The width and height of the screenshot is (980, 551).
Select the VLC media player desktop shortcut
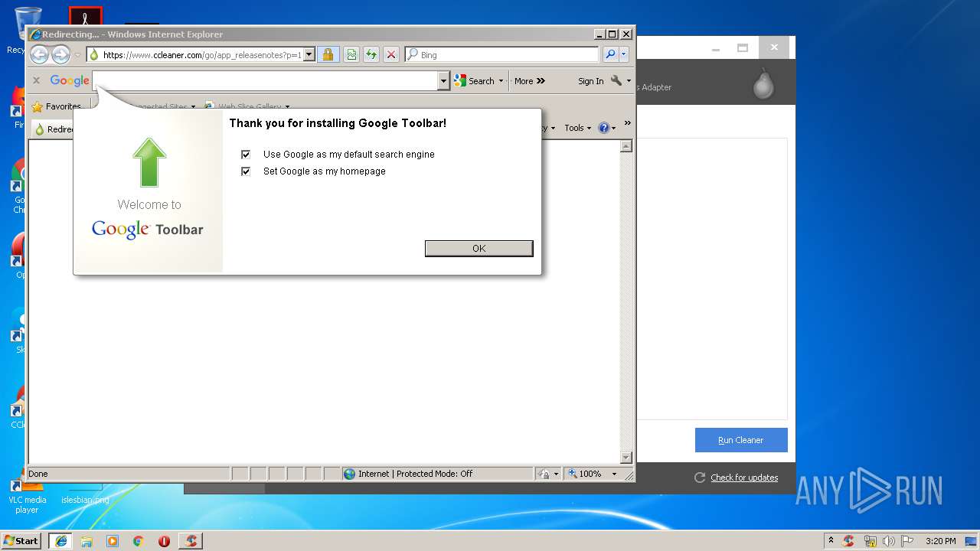[27, 496]
